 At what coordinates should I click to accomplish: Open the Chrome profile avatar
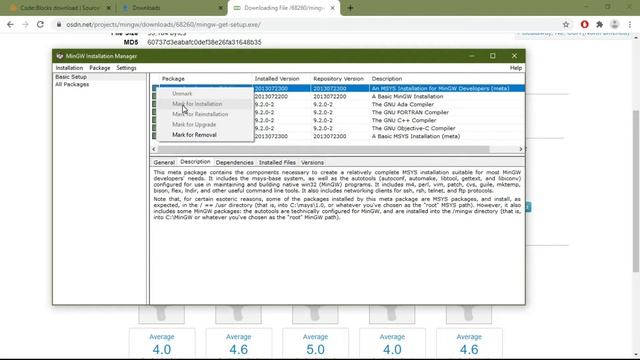click(615, 24)
